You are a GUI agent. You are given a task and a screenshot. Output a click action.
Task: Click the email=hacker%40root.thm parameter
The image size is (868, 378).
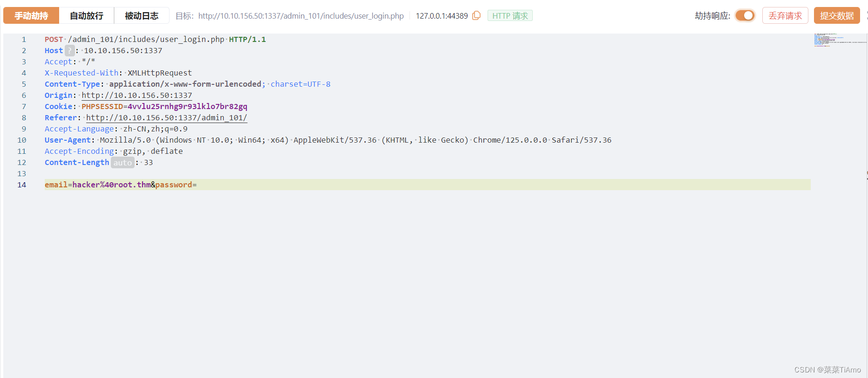pyautogui.click(x=98, y=185)
